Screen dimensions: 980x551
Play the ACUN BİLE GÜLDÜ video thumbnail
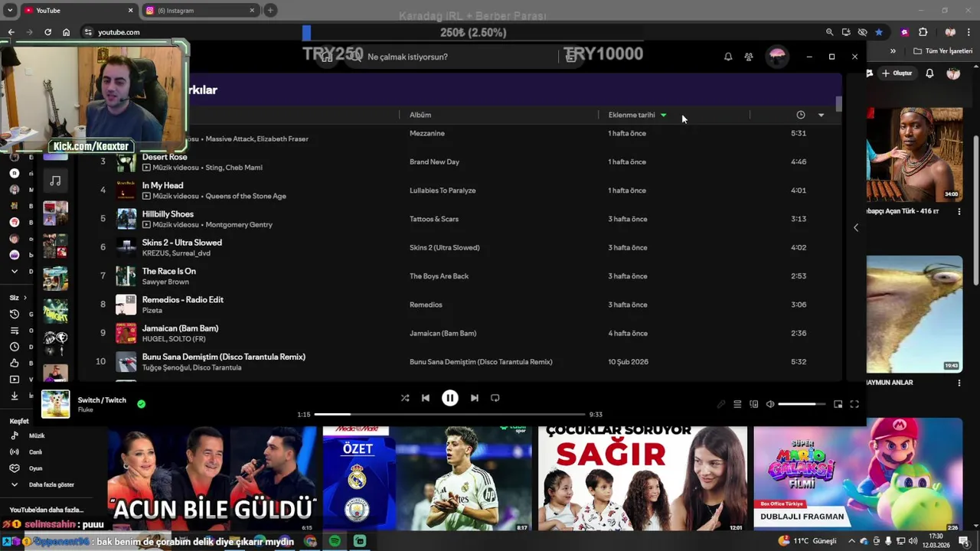tap(212, 478)
